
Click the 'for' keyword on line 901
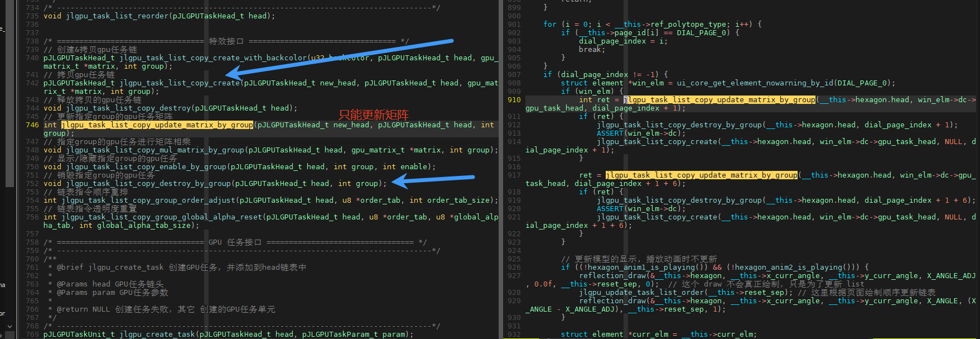click(550, 25)
